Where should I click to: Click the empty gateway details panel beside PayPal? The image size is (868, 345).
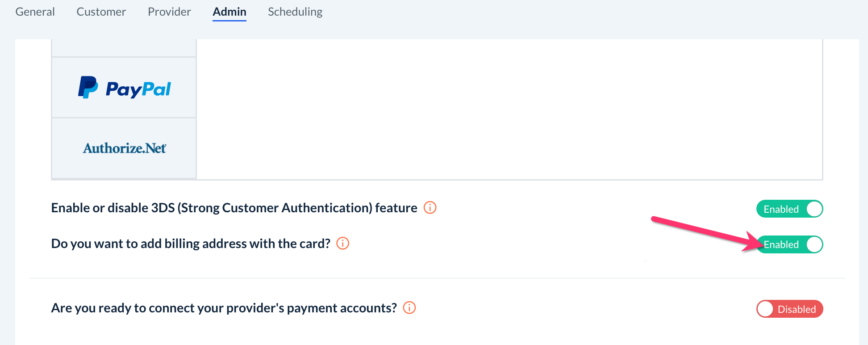point(509,109)
